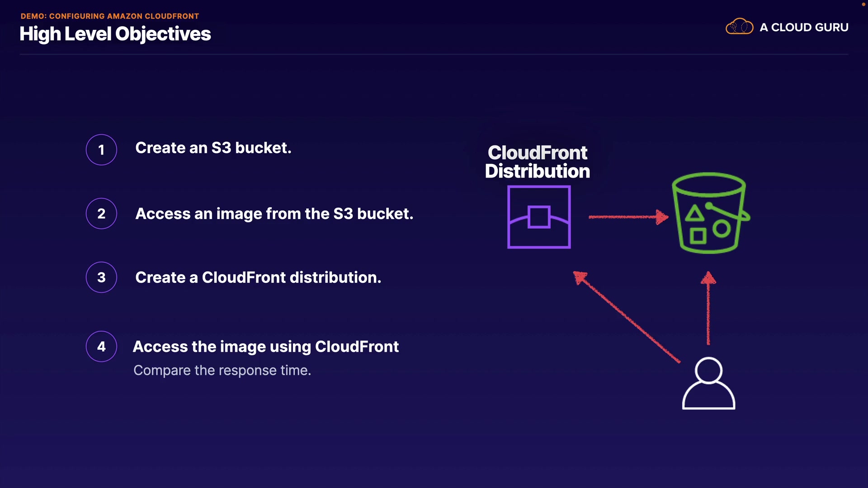Image resolution: width=868 pixels, height=488 pixels.
Task: Click the "High Level Objectives" heading
Action: [115, 34]
